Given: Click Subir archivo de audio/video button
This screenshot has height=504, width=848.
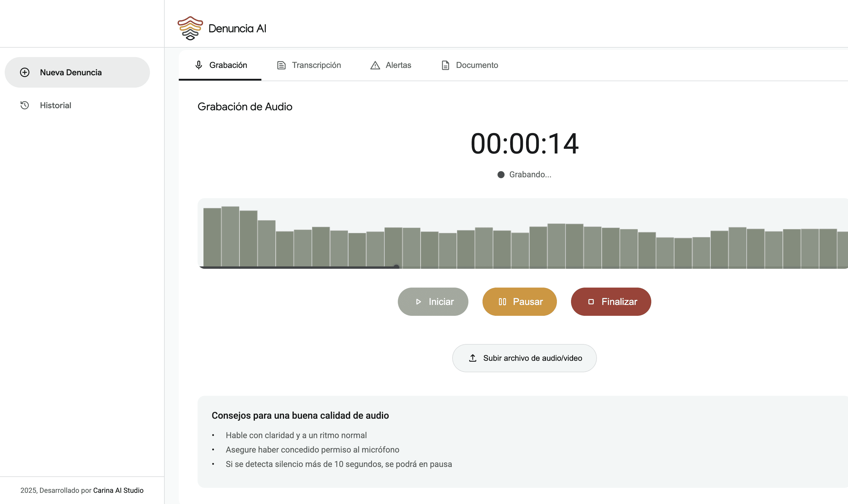Looking at the screenshot, I should [524, 358].
